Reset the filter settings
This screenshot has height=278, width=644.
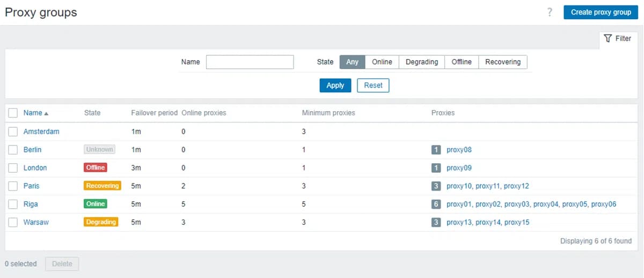tap(373, 85)
